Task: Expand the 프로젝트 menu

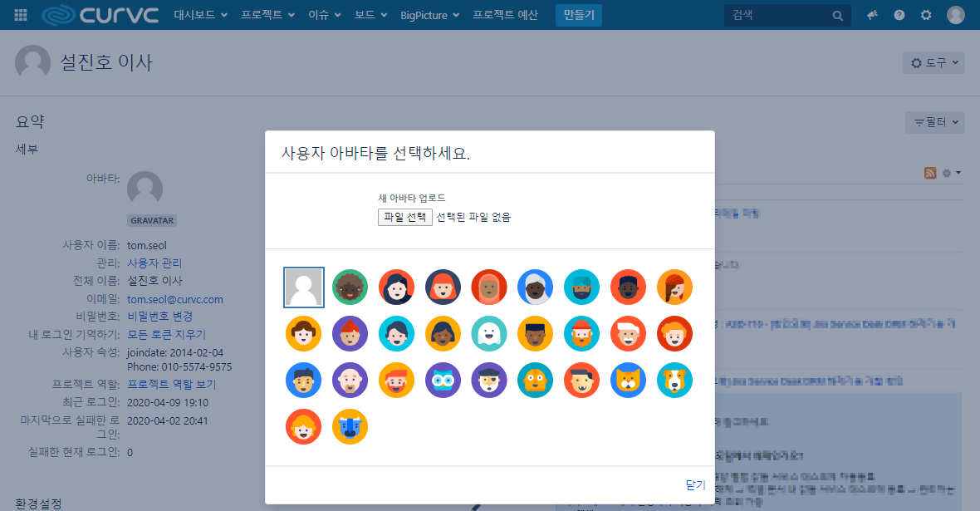Action: coord(267,15)
